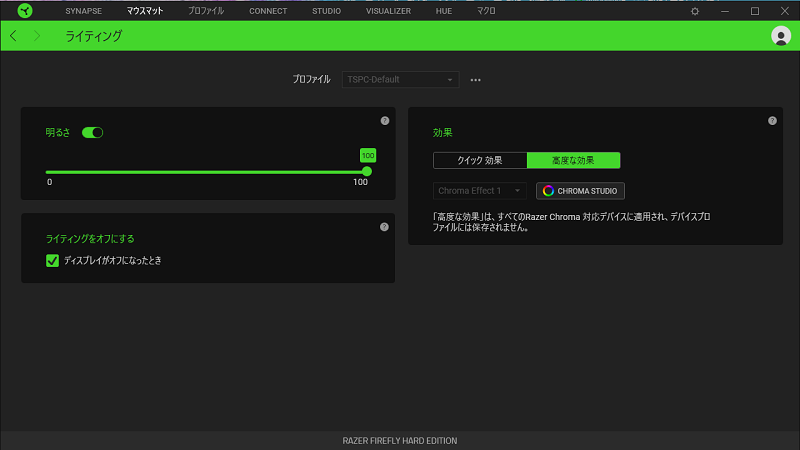Go to STUDIO tab
This screenshot has height=450, width=800.
coord(327,11)
